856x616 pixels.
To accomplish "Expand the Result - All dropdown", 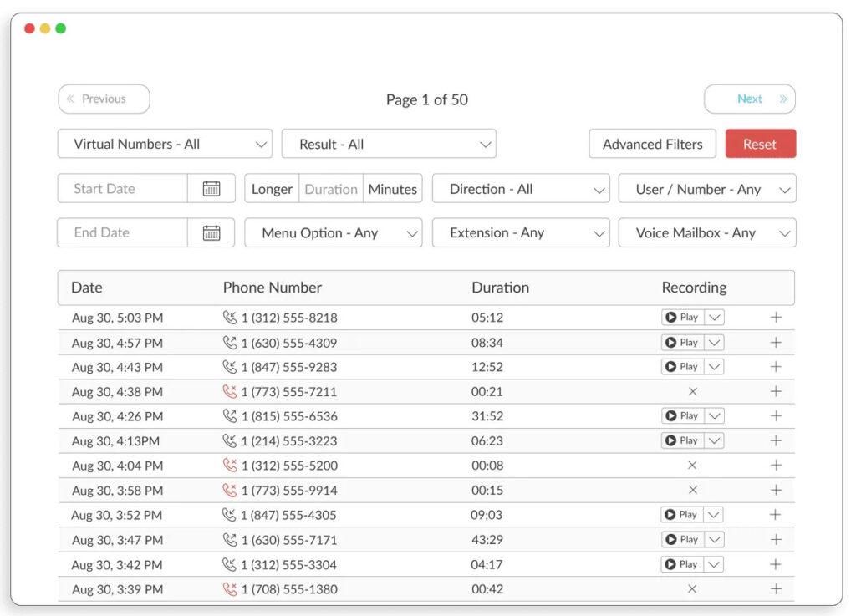I will 389,144.
